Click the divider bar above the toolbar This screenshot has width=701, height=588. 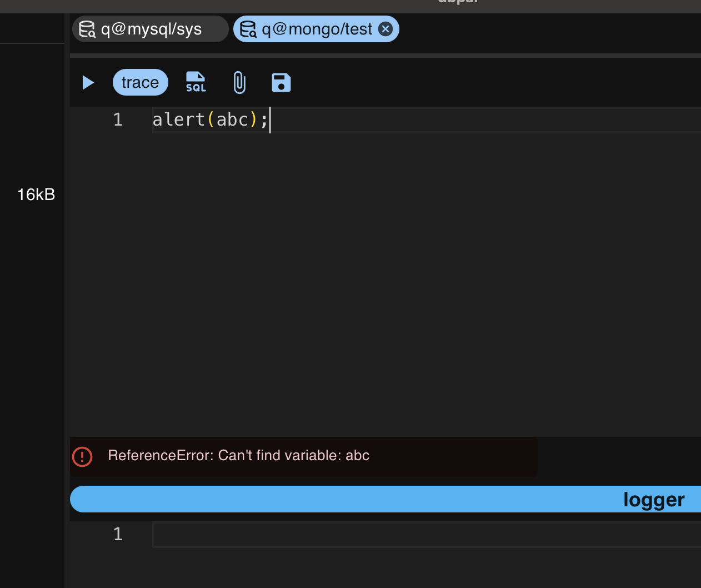tap(385, 56)
